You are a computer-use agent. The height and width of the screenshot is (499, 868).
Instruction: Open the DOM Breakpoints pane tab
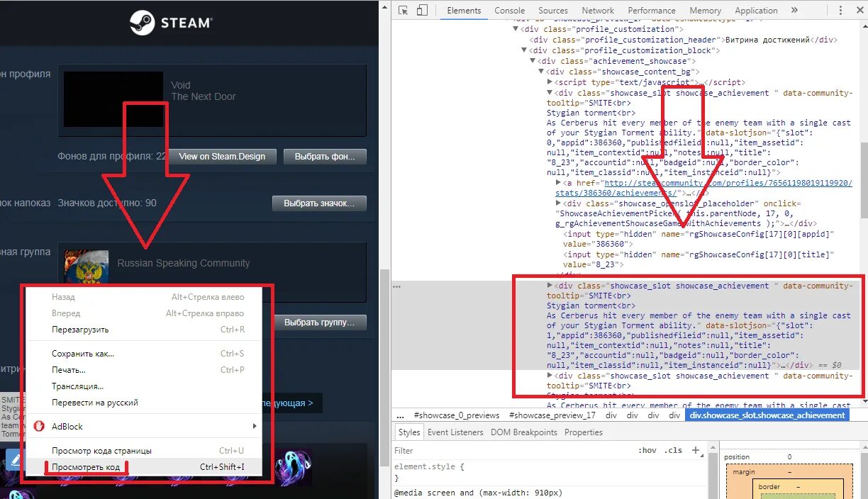(x=524, y=432)
